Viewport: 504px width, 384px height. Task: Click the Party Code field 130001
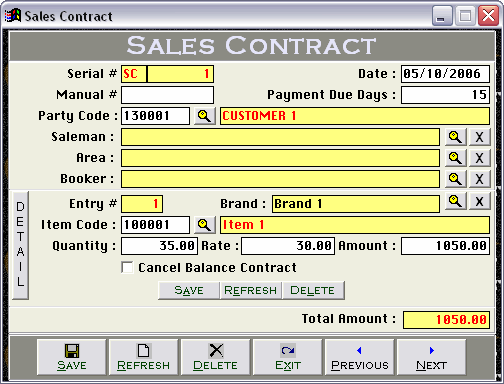(155, 116)
